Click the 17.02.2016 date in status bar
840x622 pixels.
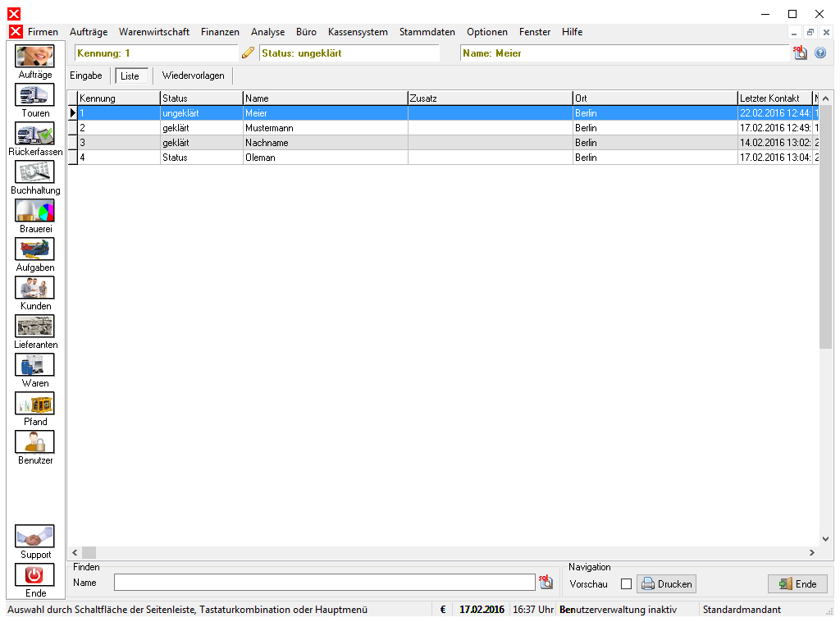[x=482, y=610]
